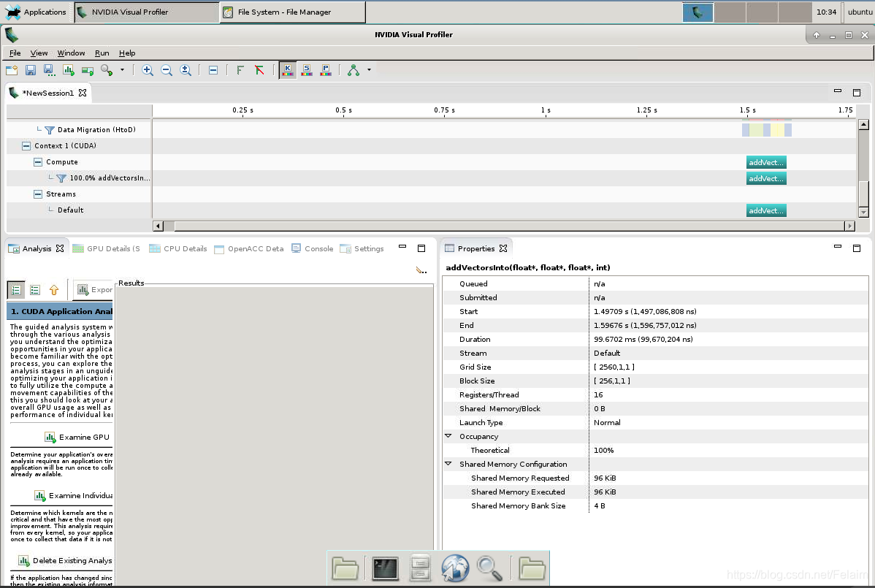
Task: Switch to the GPU Details tab
Action: click(107, 249)
